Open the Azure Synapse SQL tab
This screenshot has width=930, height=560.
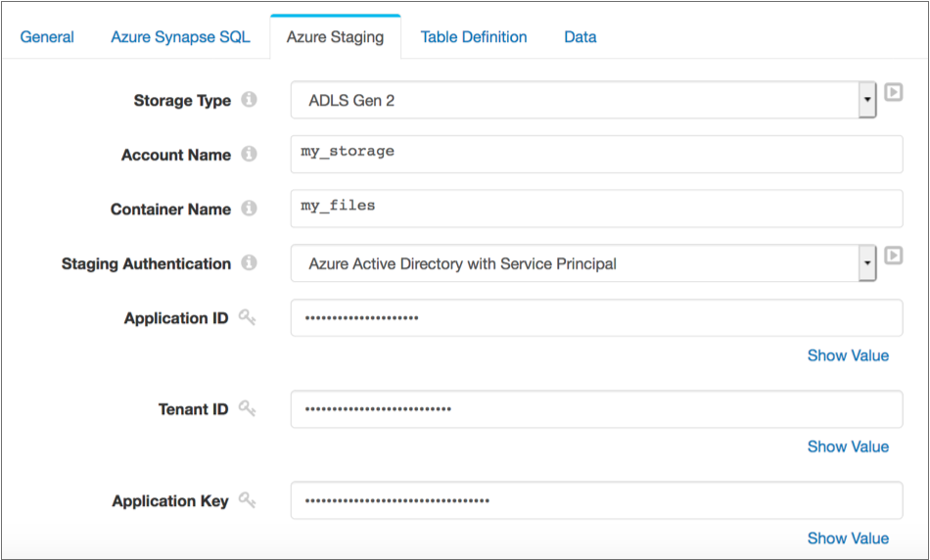180,37
